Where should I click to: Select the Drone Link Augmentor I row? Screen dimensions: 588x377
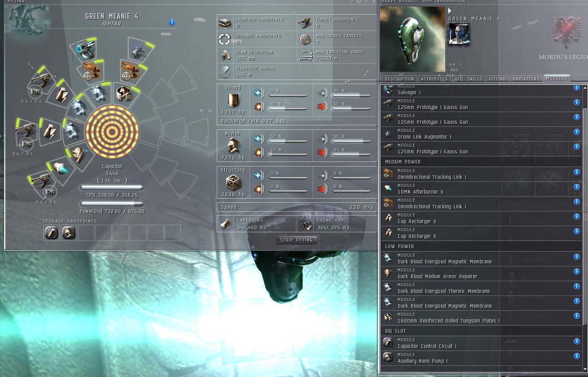(481, 134)
